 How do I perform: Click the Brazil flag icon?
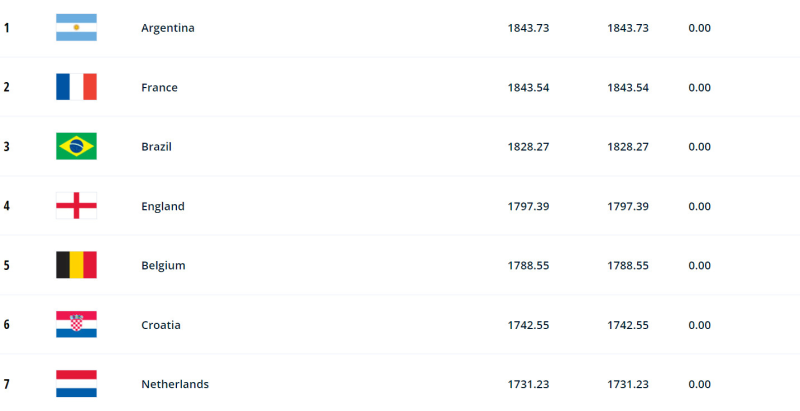(x=76, y=147)
